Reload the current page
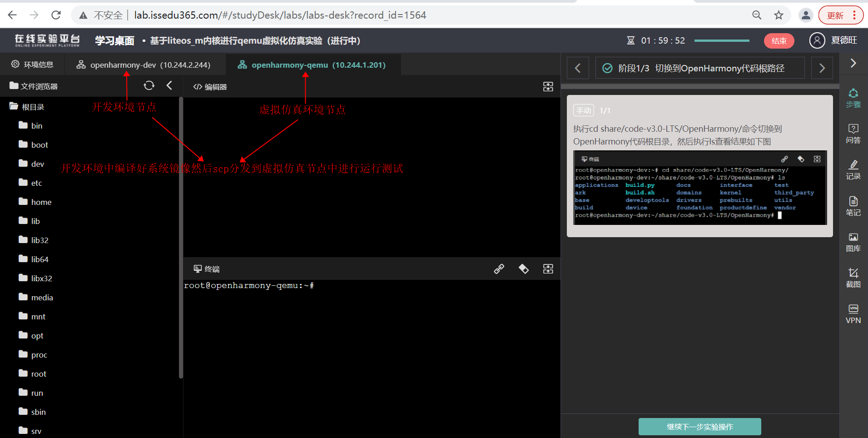 (56, 15)
